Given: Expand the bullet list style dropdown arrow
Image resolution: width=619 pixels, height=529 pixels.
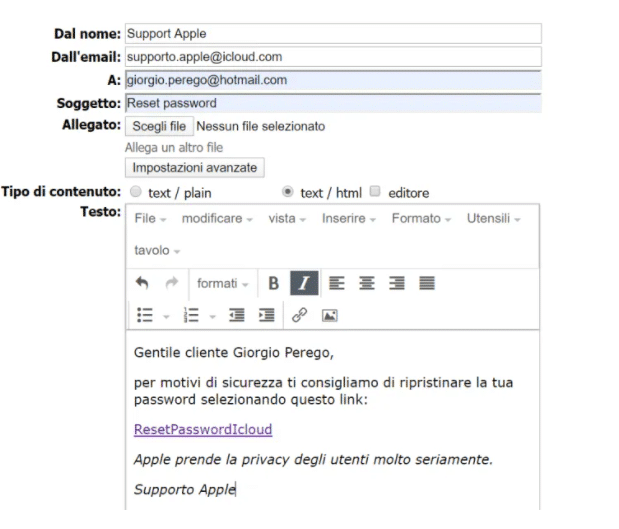Looking at the screenshot, I should pos(166,316).
